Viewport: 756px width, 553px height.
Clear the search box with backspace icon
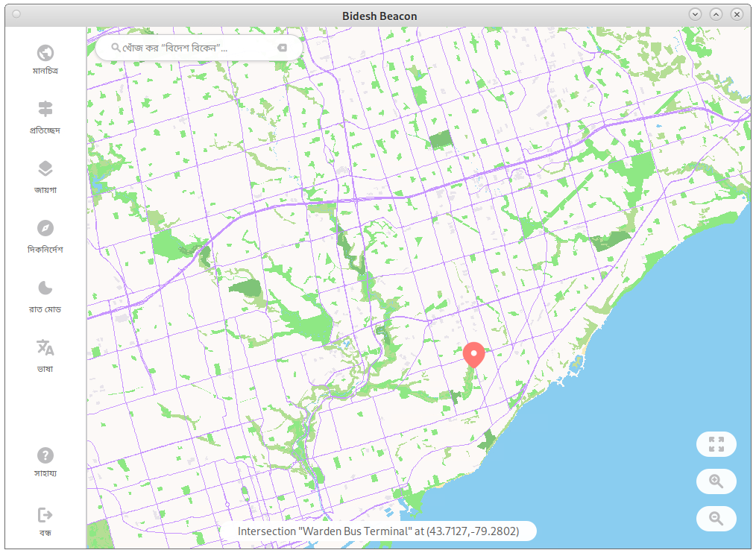(x=282, y=48)
